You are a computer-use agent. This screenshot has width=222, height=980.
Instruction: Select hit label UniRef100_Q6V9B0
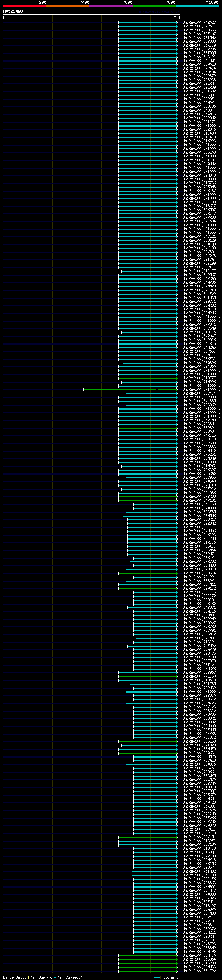pos(199,397)
